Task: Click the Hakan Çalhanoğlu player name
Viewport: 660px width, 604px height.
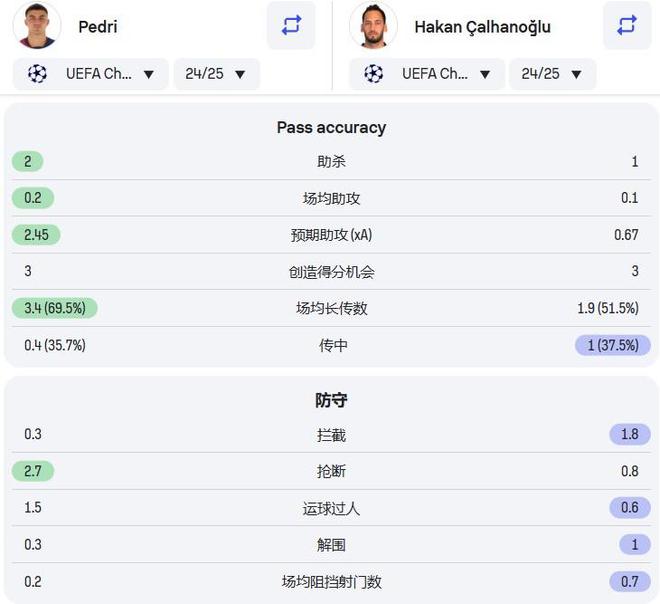Action: [482, 27]
